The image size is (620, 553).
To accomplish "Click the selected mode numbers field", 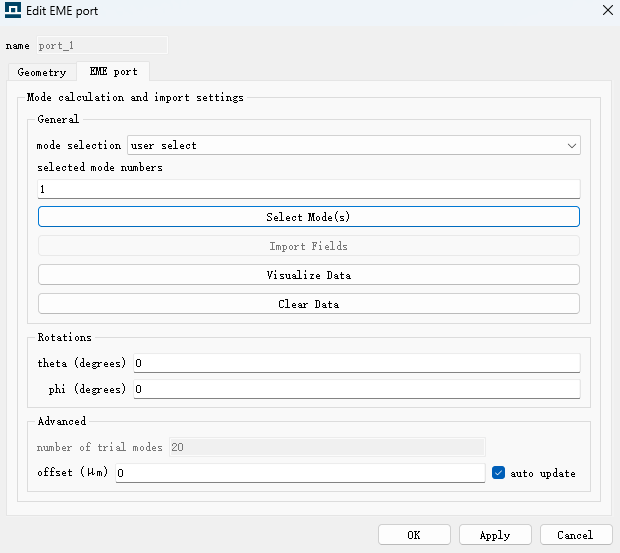I will point(309,189).
